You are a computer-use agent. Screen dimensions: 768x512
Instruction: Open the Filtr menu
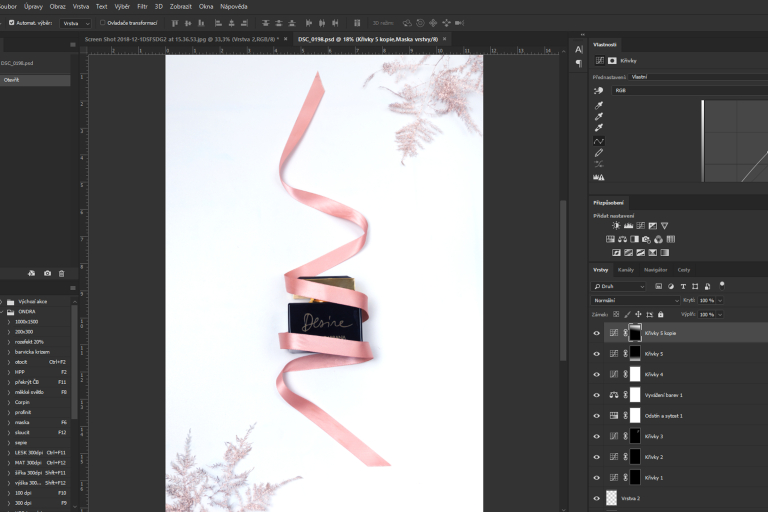point(142,6)
